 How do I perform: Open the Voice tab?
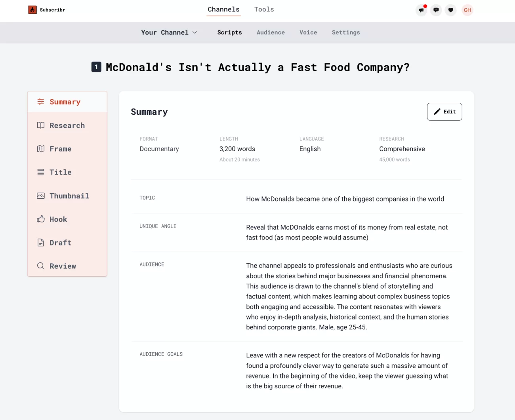click(x=308, y=32)
